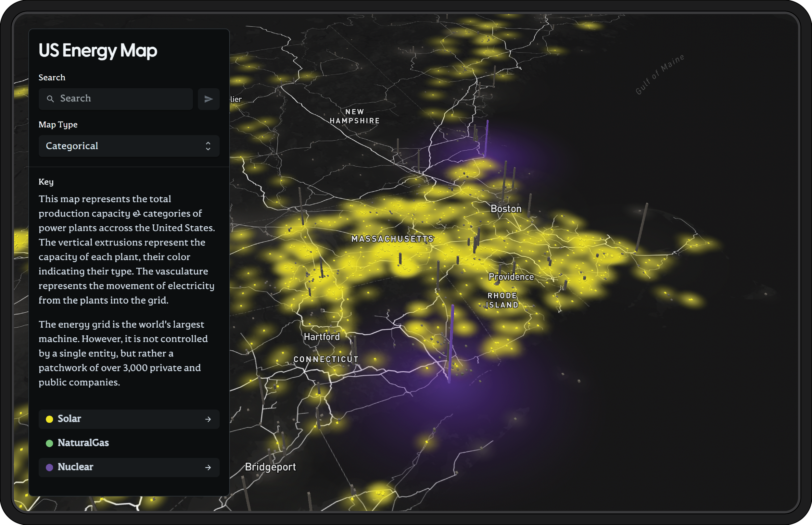Click the purple Nuclear color dot

point(49,468)
